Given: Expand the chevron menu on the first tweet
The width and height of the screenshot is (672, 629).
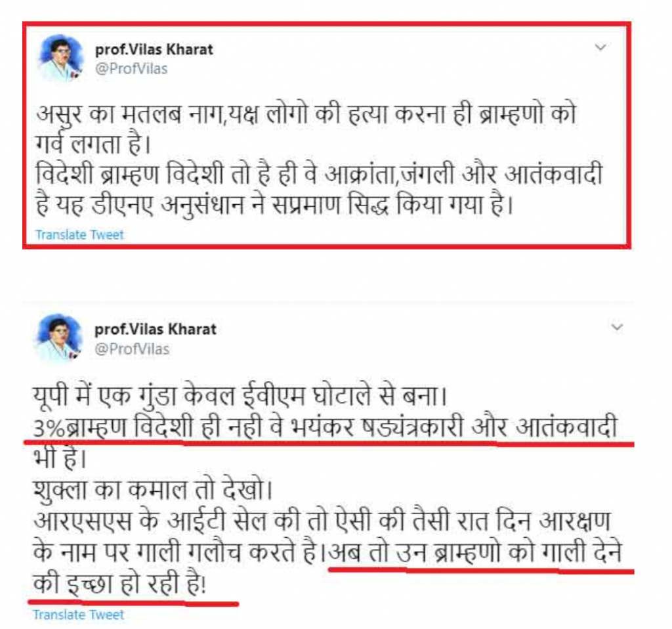Looking at the screenshot, I should click(x=600, y=47).
